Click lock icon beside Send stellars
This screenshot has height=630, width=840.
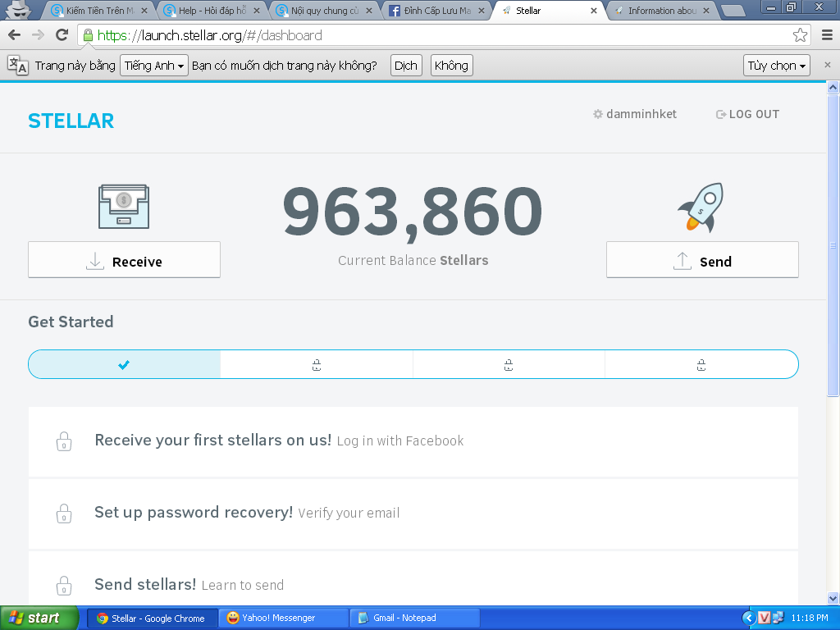click(x=64, y=586)
